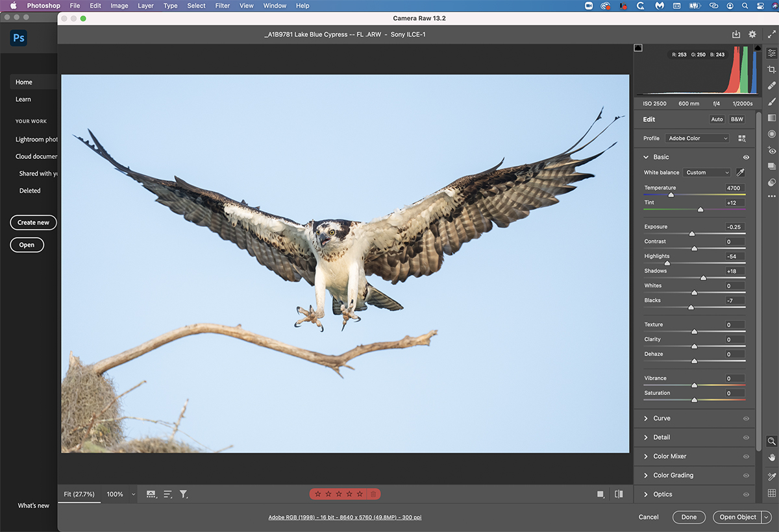779x532 pixels.
Task: Toggle the B&W treatment button
Action: 737,119
